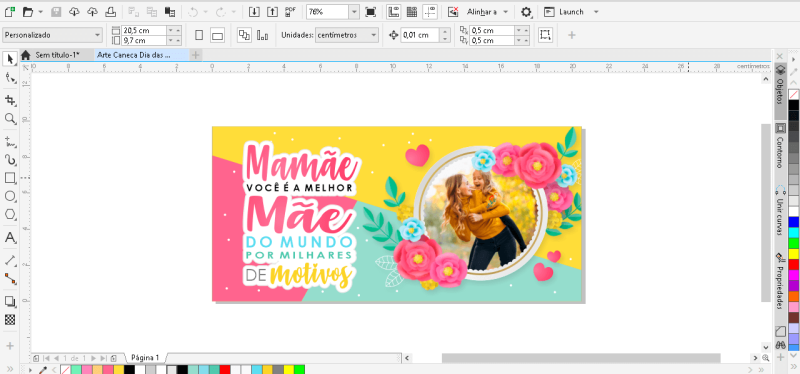Image resolution: width=800 pixels, height=374 pixels.
Task: Upload to cloud icon
Action: (92, 11)
